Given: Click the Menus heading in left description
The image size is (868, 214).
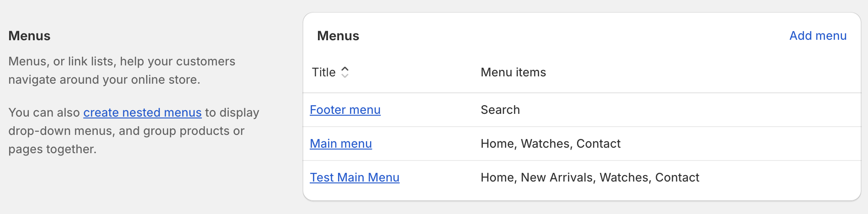Looking at the screenshot, I should coord(29,36).
